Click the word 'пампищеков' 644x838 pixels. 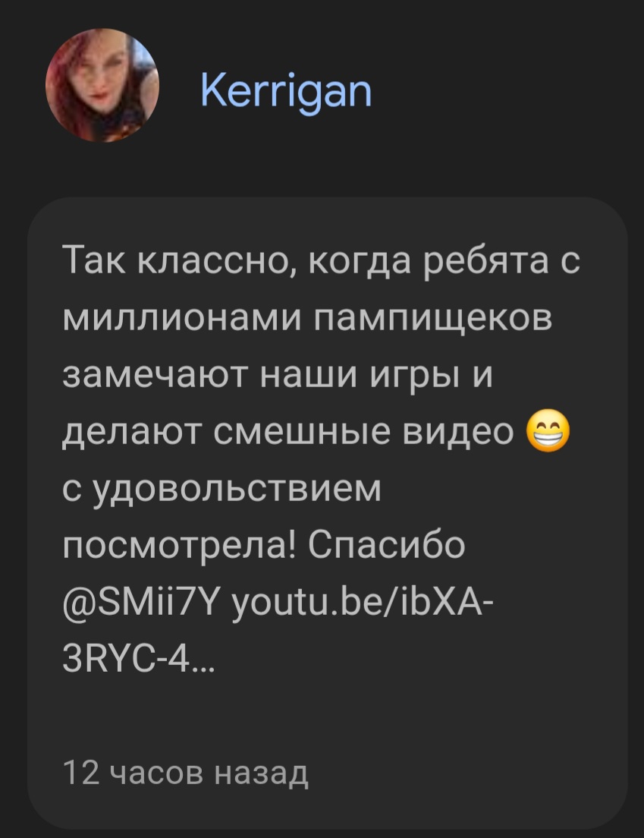click(432, 319)
